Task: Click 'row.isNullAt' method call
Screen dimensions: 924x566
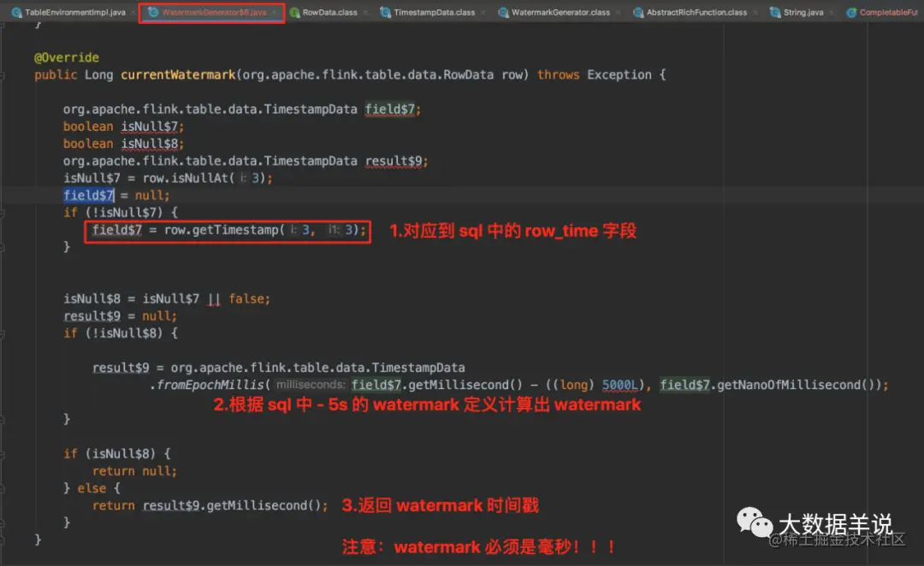Action: click(x=185, y=178)
